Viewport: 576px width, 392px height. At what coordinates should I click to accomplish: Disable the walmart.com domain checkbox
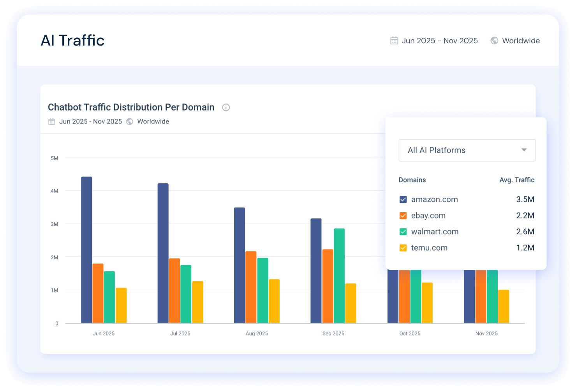coord(403,232)
